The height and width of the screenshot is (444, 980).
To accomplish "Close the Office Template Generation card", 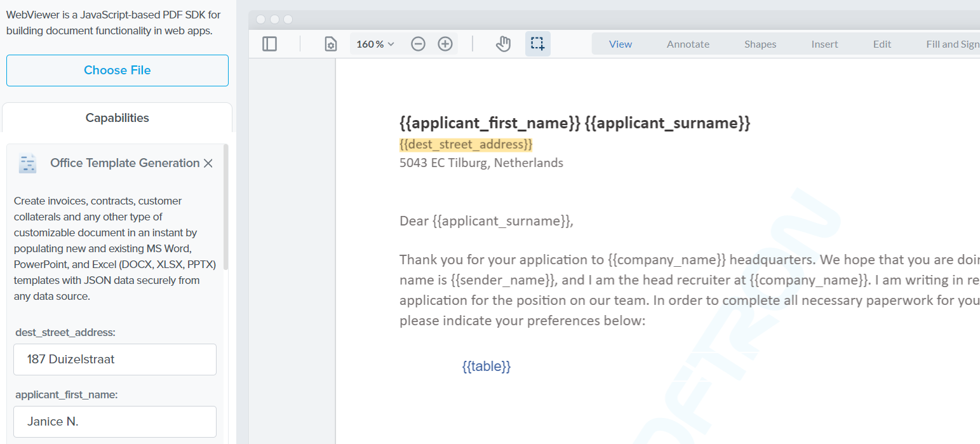I will click(208, 163).
